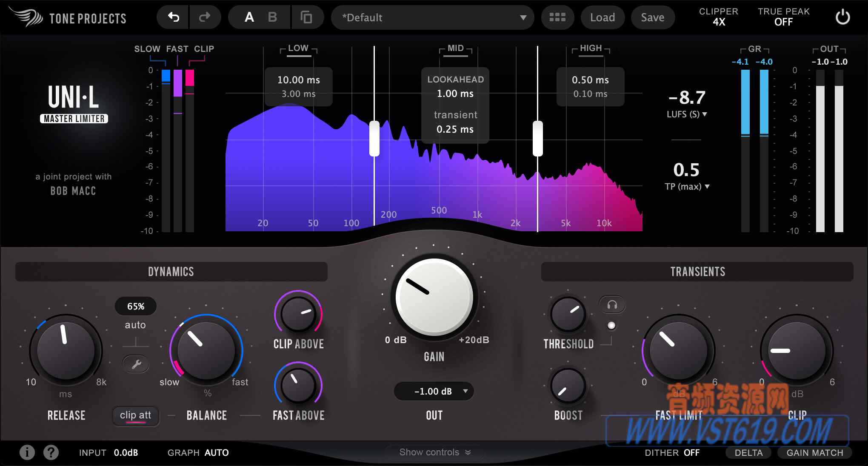868x466 pixels.
Task: Click the 0.5 true peak readout
Action: click(686, 170)
